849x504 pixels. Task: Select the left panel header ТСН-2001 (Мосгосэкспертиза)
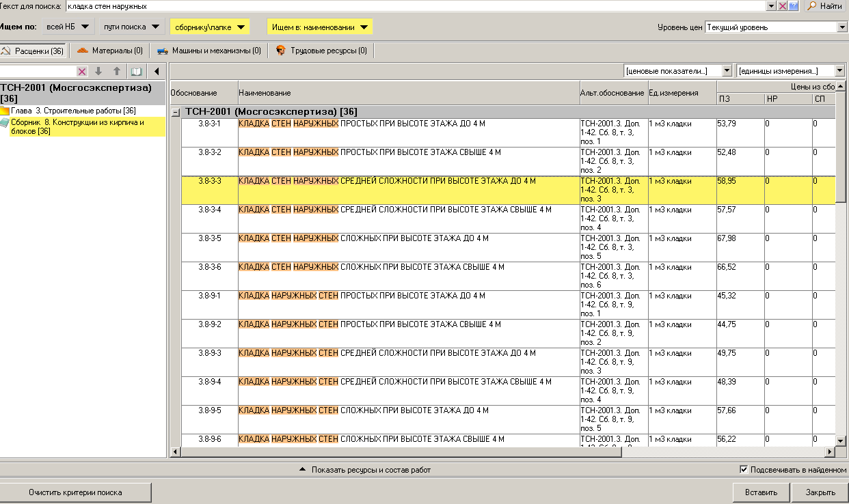tap(83, 94)
